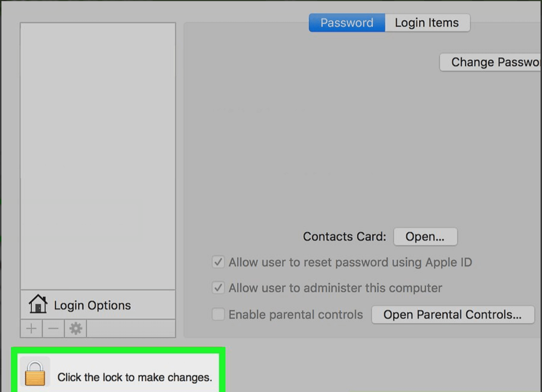Viewport: 542px width, 392px height.
Task: Click the house icon beside Login Options
Action: pos(38,304)
